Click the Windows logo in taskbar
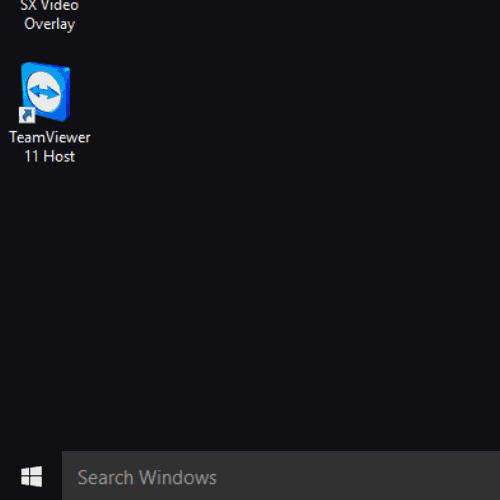The width and height of the screenshot is (500, 500). (31, 476)
